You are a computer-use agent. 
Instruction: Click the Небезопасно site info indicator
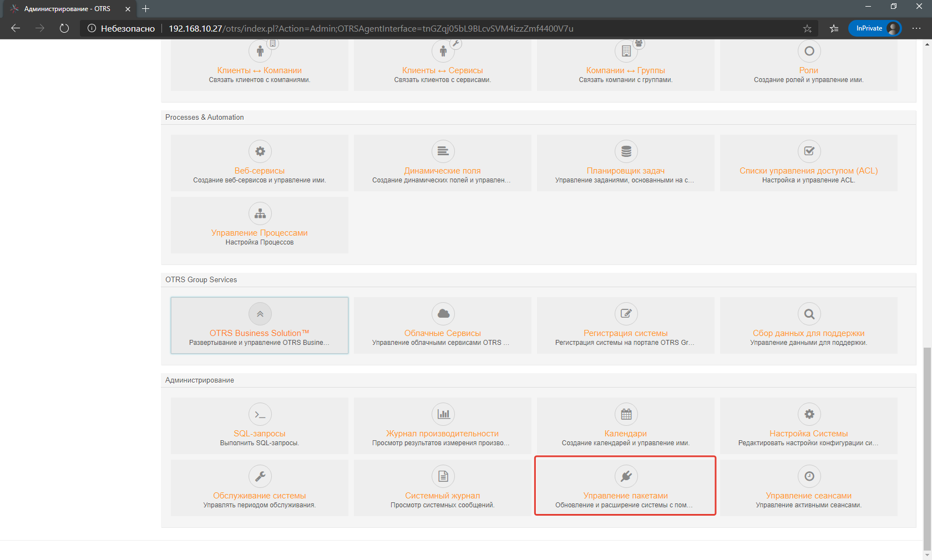coord(121,28)
